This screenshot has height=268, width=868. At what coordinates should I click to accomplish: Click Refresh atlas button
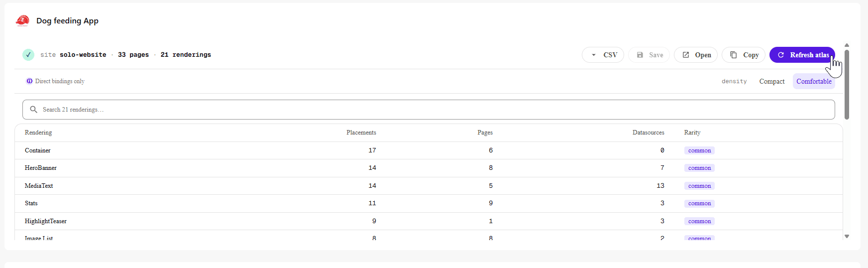click(x=802, y=55)
